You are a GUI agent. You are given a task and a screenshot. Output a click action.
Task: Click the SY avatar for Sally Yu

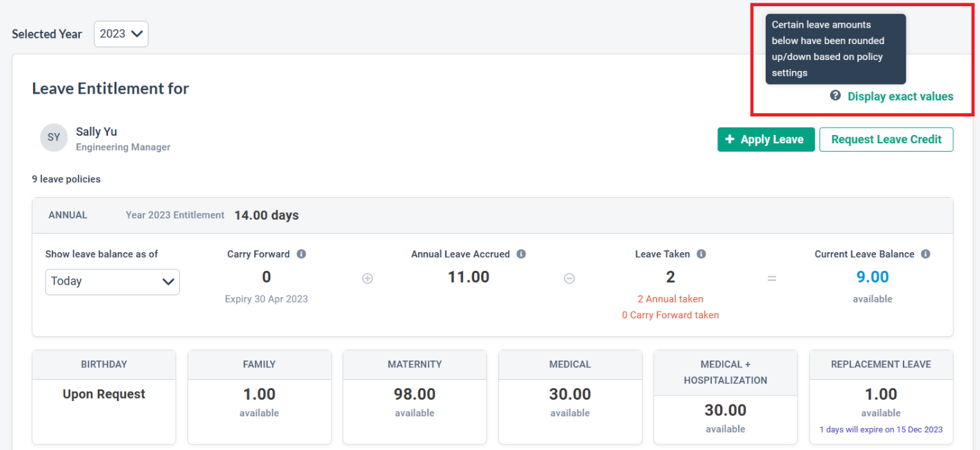pyautogui.click(x=54, y=138)
